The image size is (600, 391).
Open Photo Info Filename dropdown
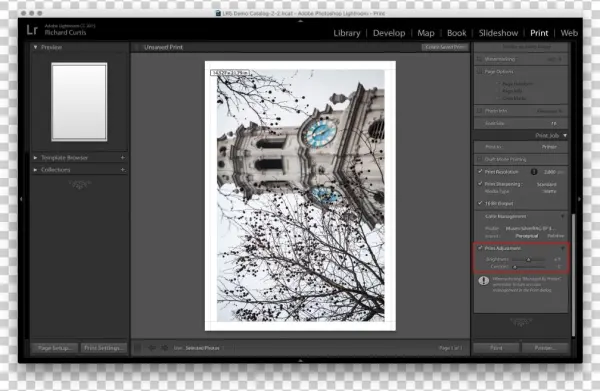coord(549,111)
